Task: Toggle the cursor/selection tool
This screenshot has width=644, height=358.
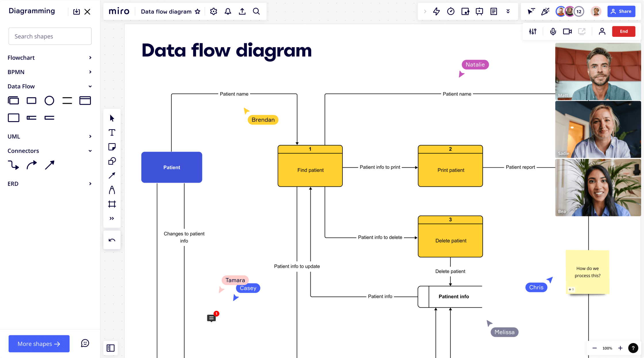Action: pyautogui.click(x=111, y=118)
